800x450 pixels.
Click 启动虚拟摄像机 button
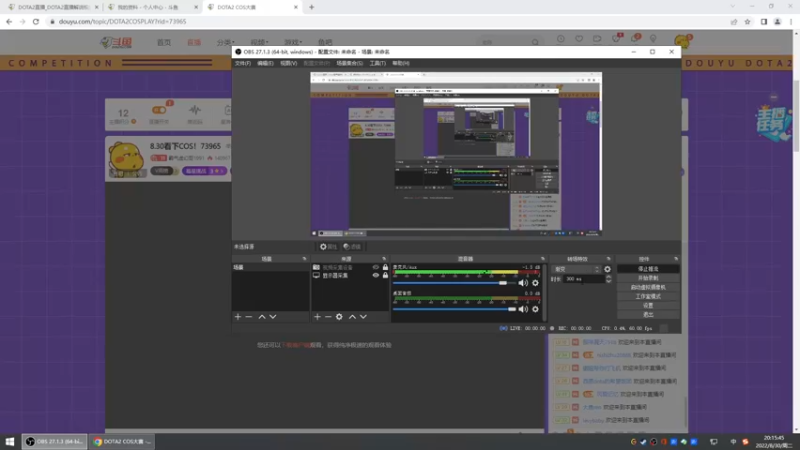click(648, 287)
